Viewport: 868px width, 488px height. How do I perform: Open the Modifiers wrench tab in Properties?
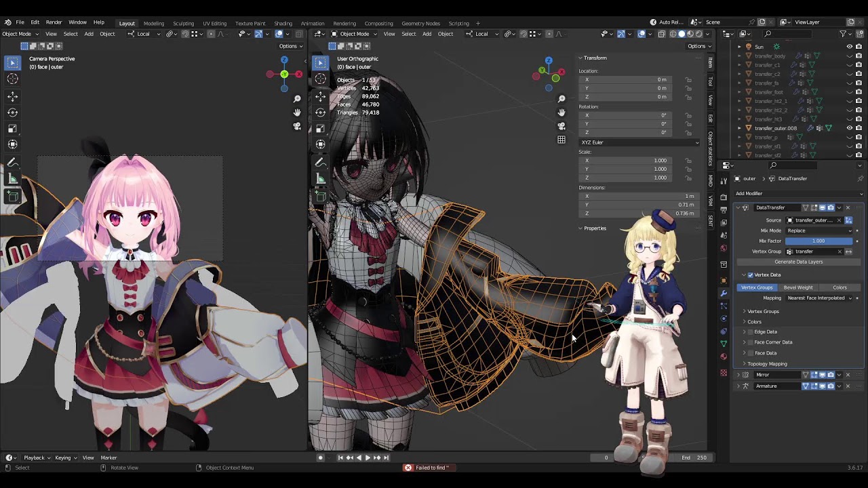(724, 293)
